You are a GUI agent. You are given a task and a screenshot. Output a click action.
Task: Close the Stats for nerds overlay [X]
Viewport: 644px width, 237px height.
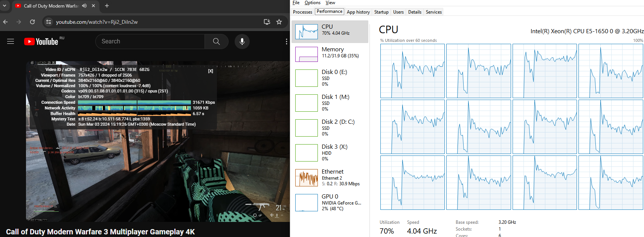click(x=211, y=71)
